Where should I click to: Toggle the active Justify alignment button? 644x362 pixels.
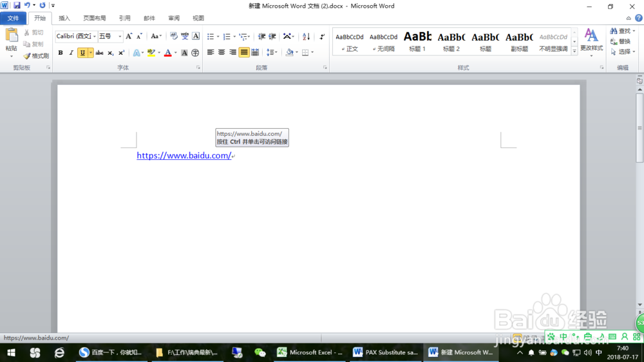click(244, 52)
